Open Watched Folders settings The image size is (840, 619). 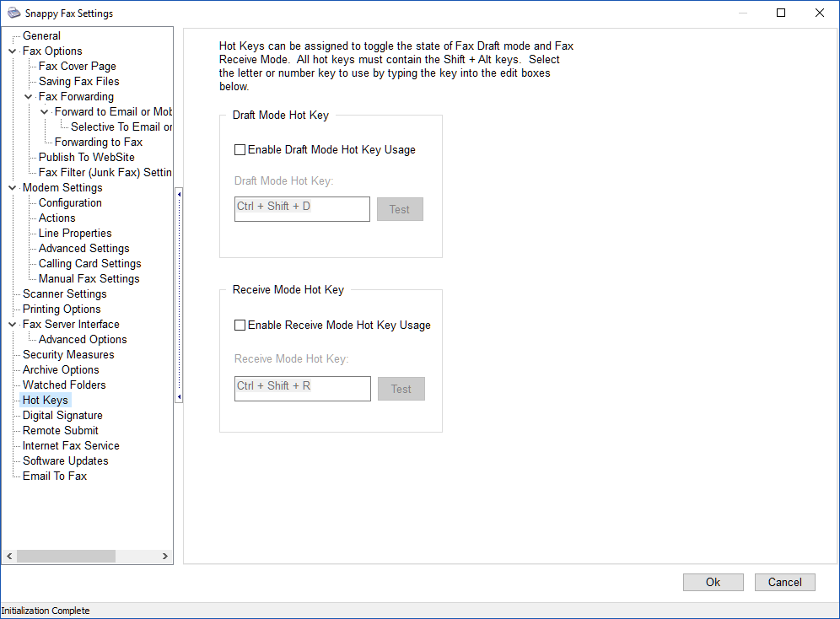tap(64, 385)
